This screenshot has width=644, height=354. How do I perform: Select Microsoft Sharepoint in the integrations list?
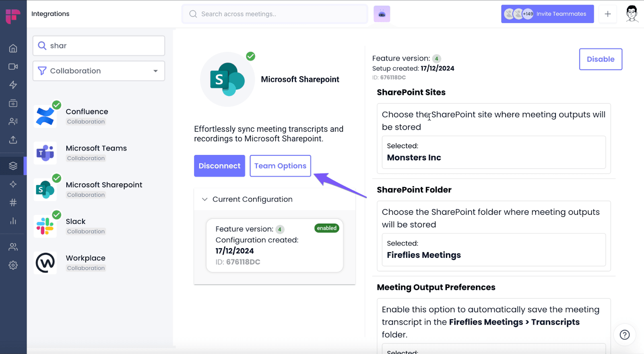click(x=99, y=189)
